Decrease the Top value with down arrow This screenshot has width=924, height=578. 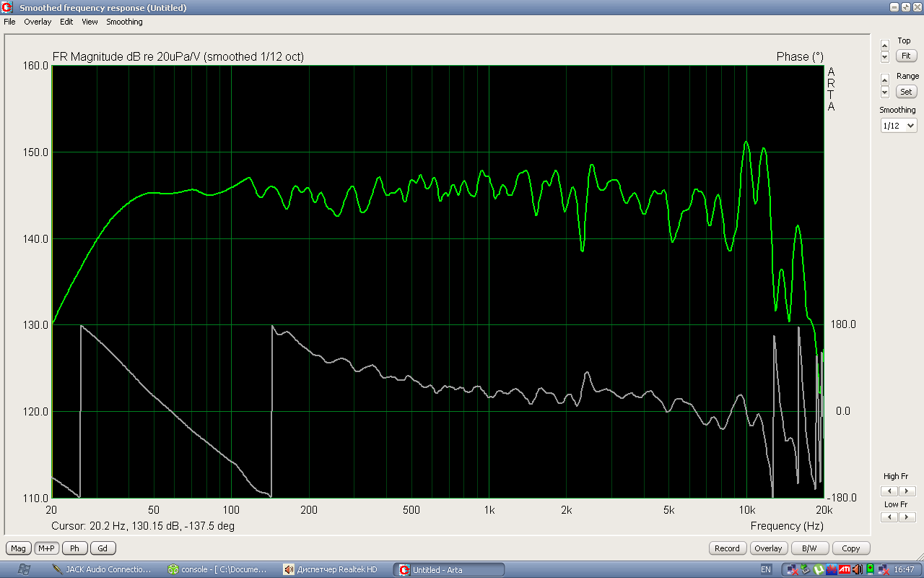pyautogui.click(x=885, y=57)
